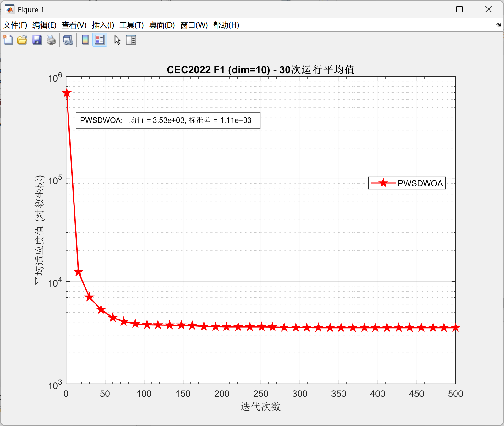This screenshot has width=504, height=426.
Task: Click the y-axis tick label 10^5
Action: tap(55, 180)
